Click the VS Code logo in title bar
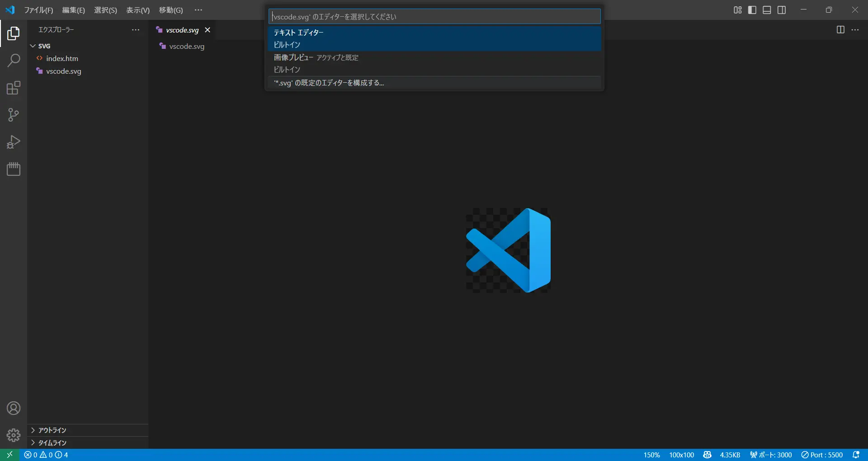The width and height of the screenshot is (868, 461). point(10,10)
